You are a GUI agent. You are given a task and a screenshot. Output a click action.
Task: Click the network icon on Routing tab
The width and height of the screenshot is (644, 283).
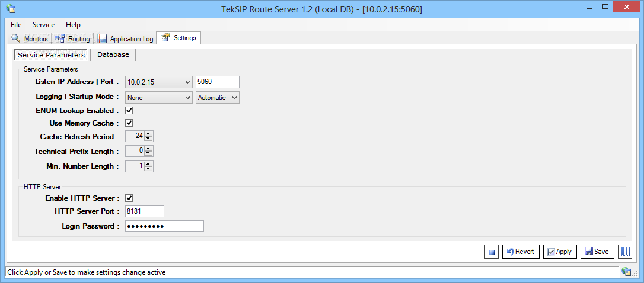60,39
